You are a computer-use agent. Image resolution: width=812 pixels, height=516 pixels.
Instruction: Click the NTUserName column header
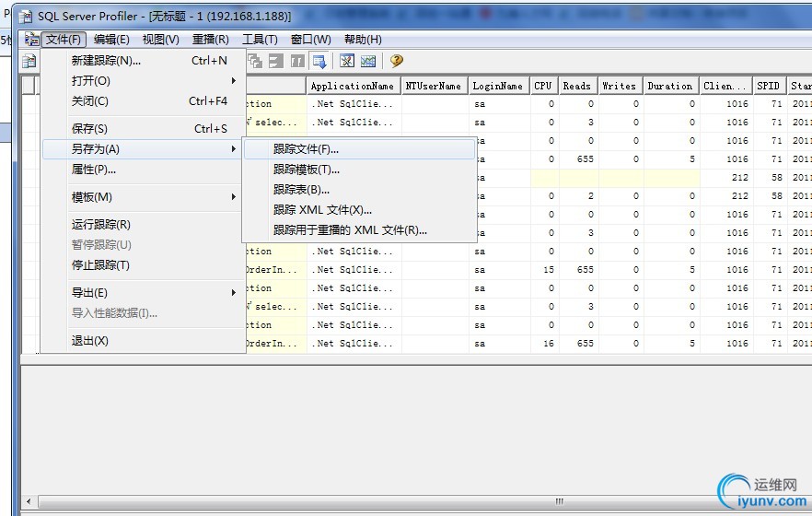[435, 86]
